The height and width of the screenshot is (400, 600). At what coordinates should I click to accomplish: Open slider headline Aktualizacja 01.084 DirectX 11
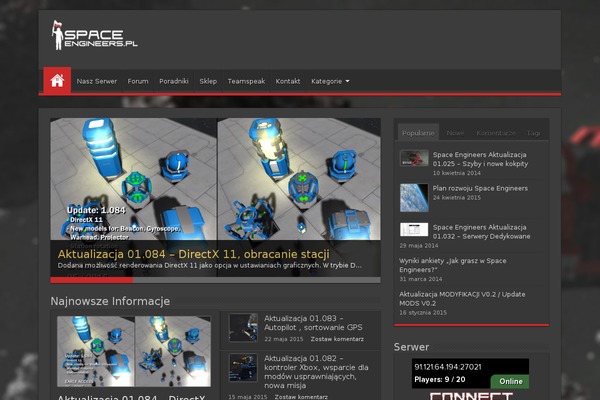pyautogui.click(x=194, y=254)
